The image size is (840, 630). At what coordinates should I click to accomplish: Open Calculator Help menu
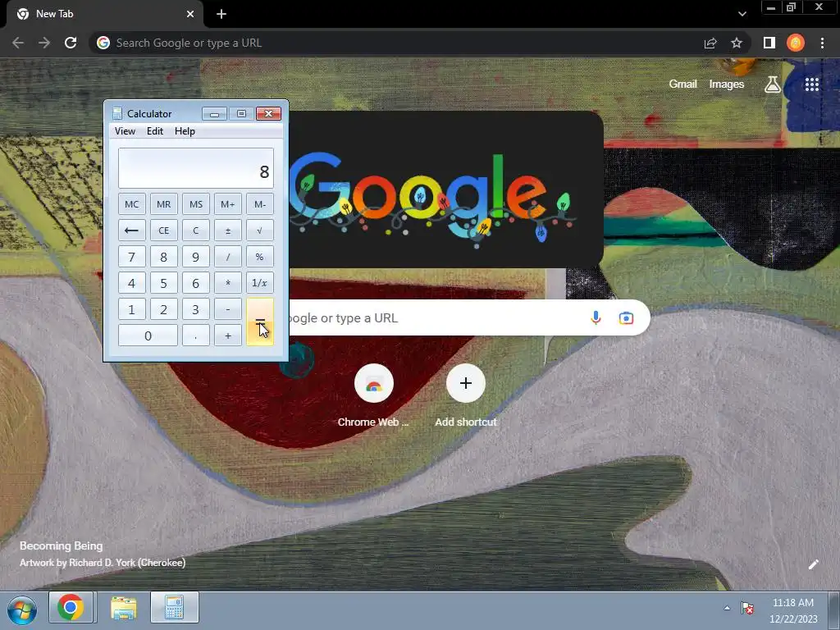click(x=185, y=131)
